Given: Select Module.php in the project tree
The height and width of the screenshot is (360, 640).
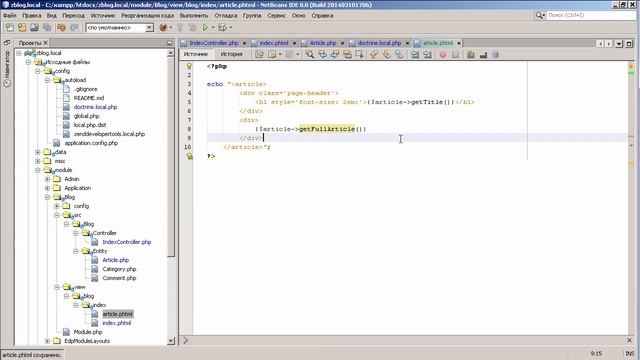Looking at the screenshot, I should tap(88, 332).
